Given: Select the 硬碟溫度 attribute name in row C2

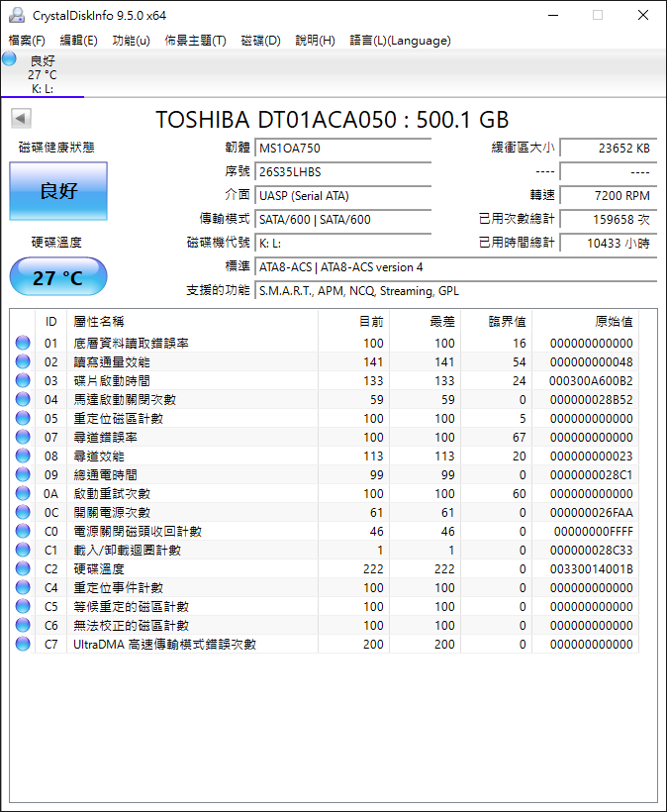Looking at the screenshot, I should tap(99, 569).
